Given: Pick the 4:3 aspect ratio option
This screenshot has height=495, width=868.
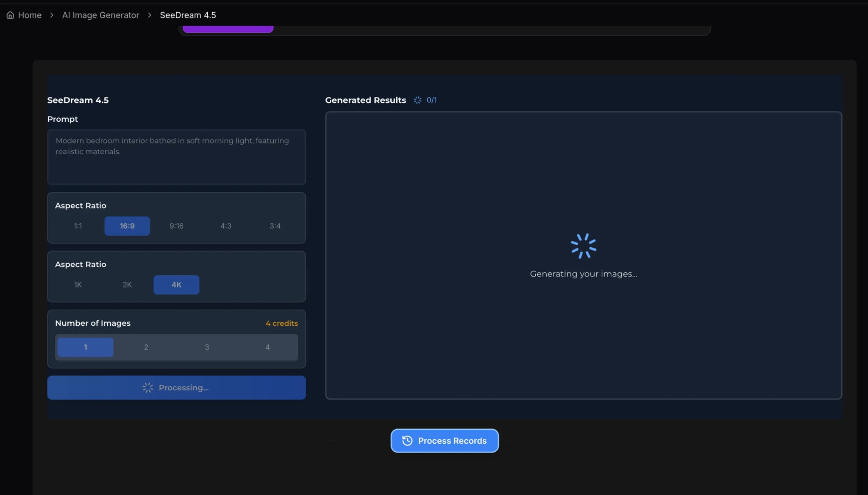Looking at the screenshot, I should (x=225, y=226).
